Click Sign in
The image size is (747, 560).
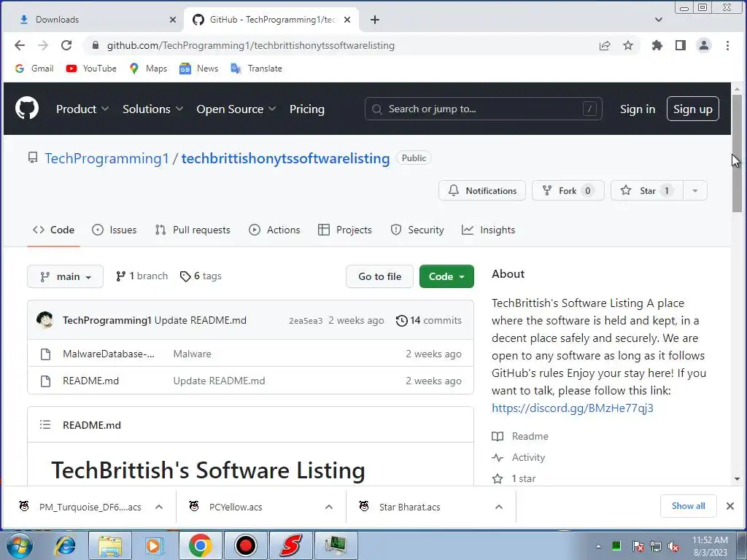pos(638,109)
